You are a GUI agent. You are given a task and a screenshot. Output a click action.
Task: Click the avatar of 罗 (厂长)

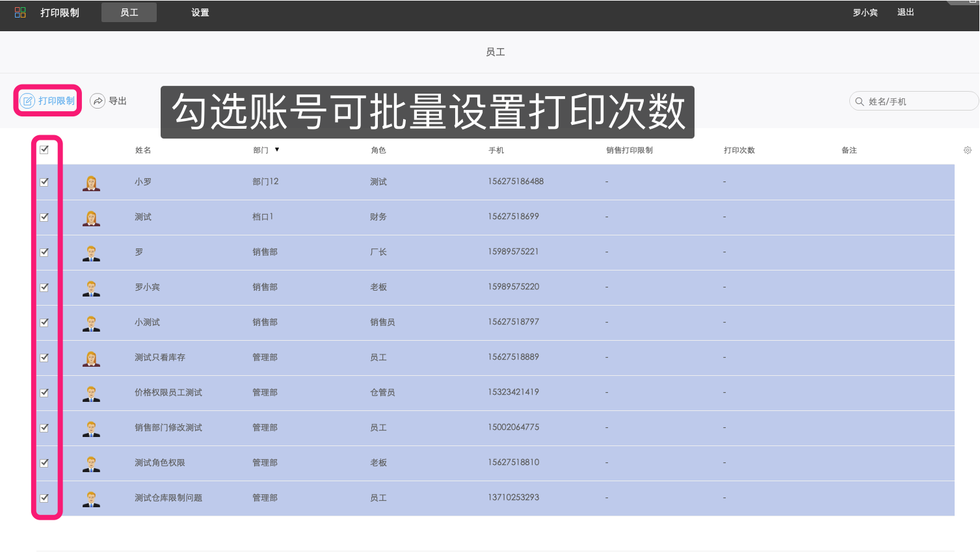92,253
